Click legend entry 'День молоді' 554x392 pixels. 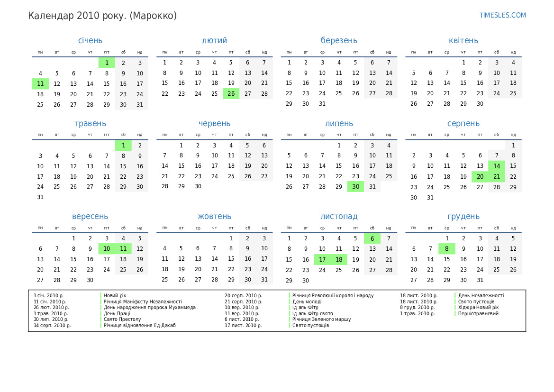[307, 301]
